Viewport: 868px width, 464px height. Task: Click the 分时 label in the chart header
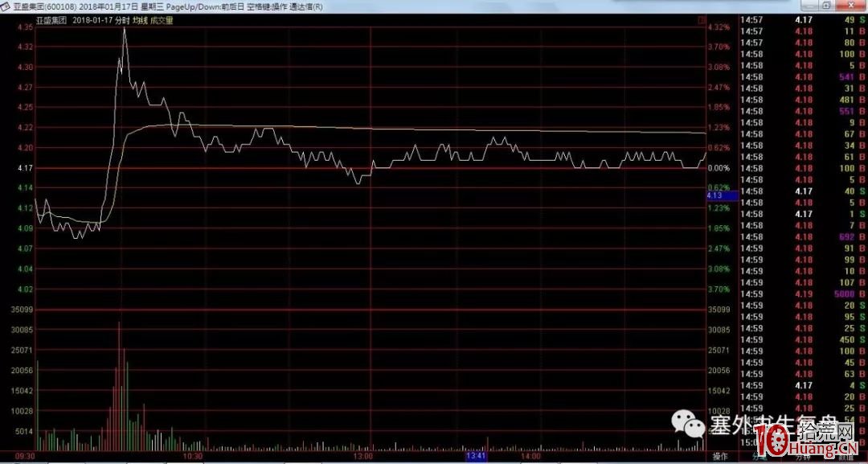click(122, 20)
